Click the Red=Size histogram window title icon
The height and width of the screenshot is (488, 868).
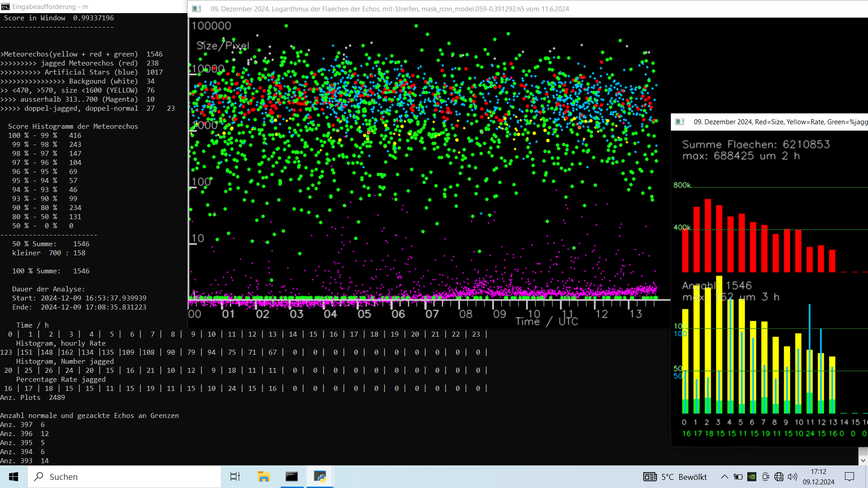[x=679, y=122]
